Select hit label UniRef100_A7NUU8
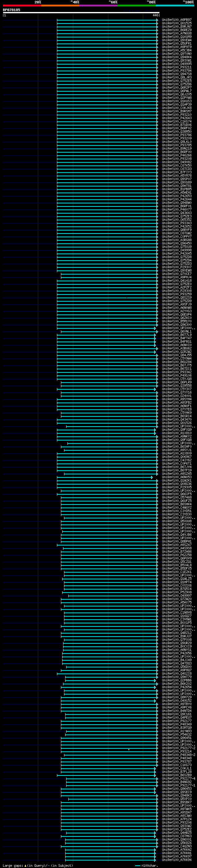 point(176,33)
